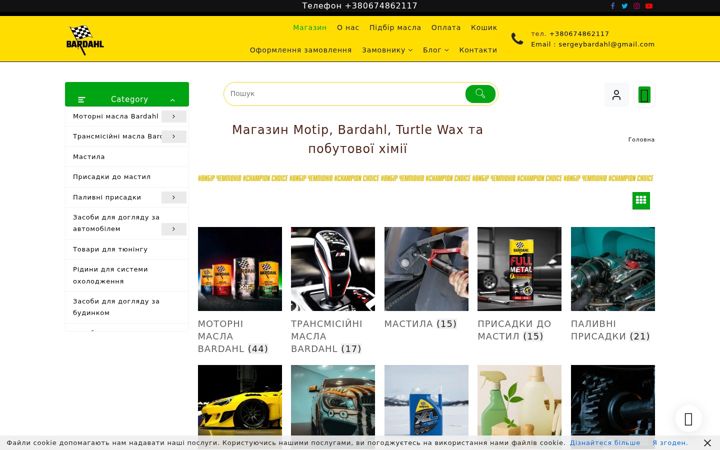Accept cookies with Я згоден
Screen dimensions: 720x450
pos(670,443)
